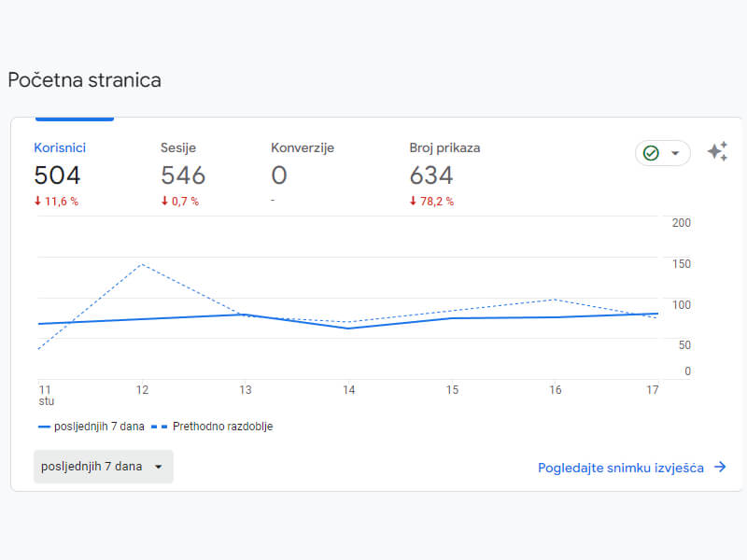
Task: Select the Broj prikaza metric
Action: tap(444, 147)
